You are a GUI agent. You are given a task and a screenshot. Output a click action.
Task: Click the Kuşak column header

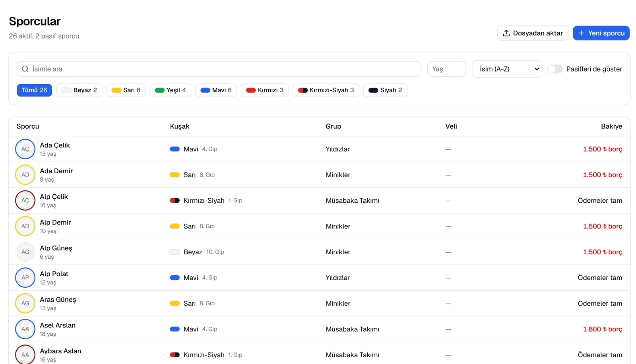pos(180,126)
